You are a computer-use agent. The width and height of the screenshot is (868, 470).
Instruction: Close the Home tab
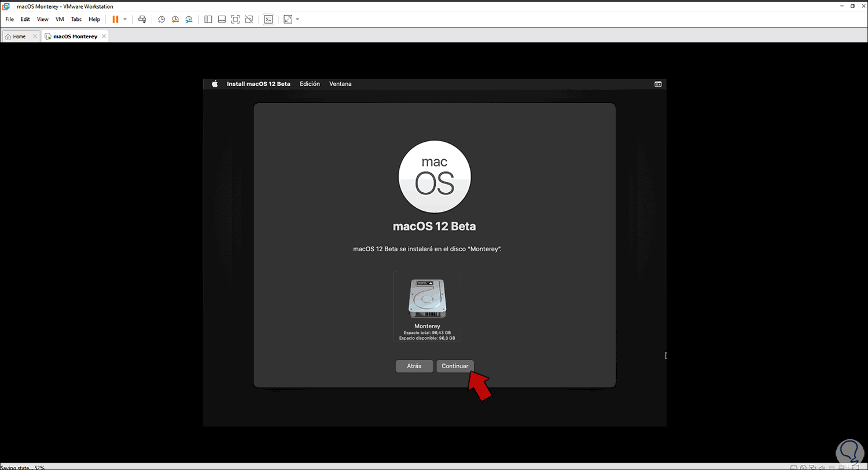pyautogui.click(x=35, y=36)
